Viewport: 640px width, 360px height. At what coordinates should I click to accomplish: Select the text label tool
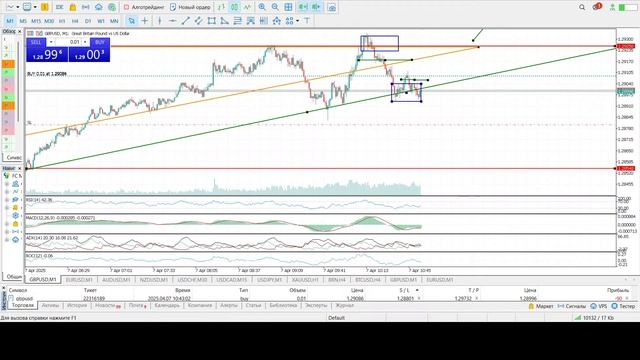click(x=307, y=20)
